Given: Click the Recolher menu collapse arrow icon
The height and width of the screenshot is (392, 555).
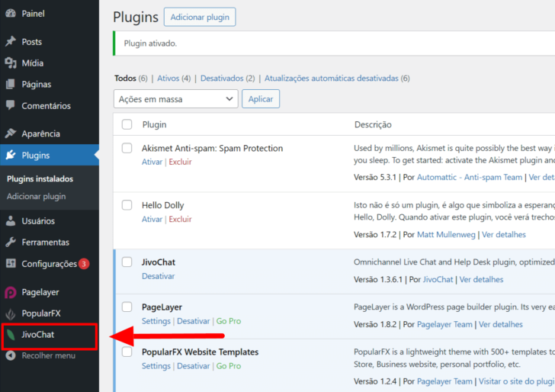Looking at the screenshot, I should tap(11, 355).
